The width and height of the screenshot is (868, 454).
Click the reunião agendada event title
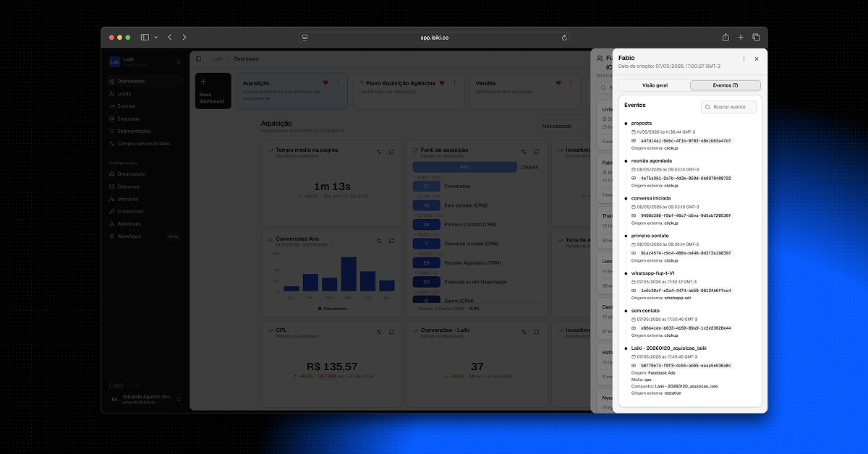pos(652,160)
